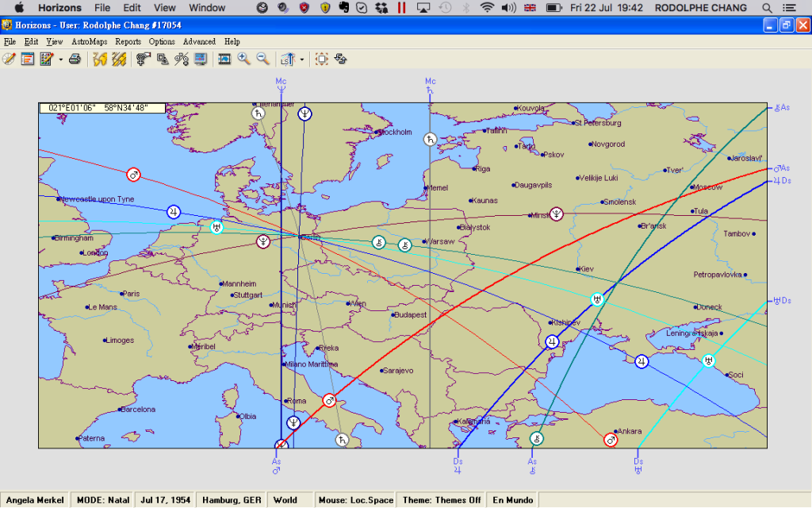Open the Options menu
812x508 pixels.
pos(162,41)
